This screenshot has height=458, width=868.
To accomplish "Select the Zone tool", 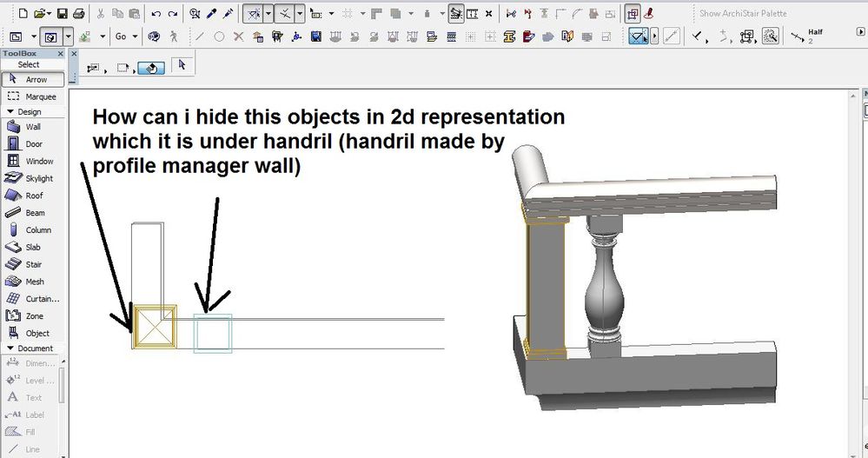I will 33,315.
